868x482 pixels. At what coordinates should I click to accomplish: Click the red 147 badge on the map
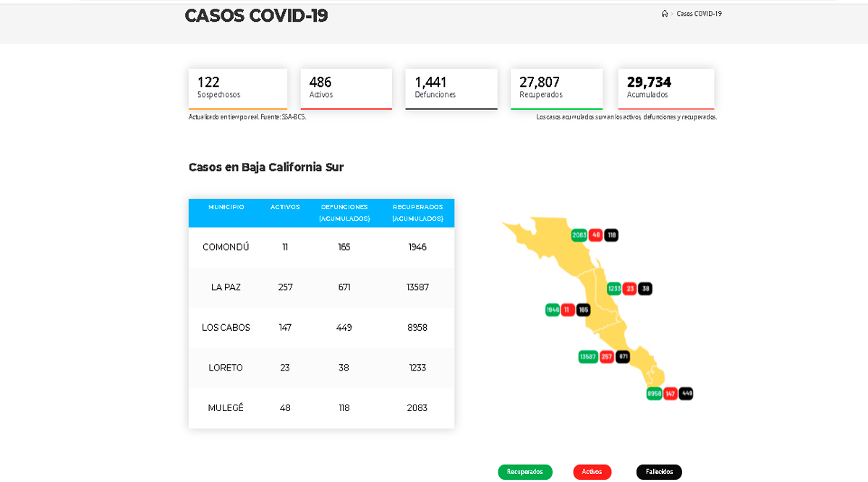click(x=671, y=394)
